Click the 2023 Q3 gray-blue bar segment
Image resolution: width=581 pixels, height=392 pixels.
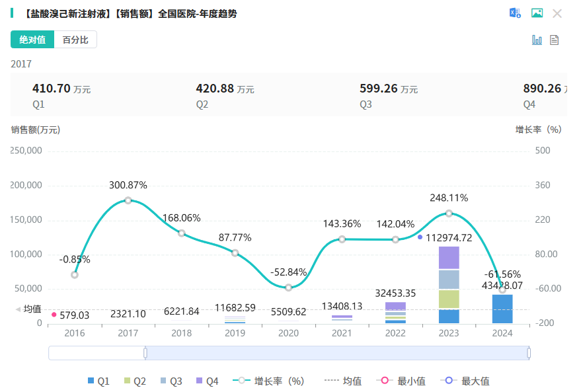449,280
